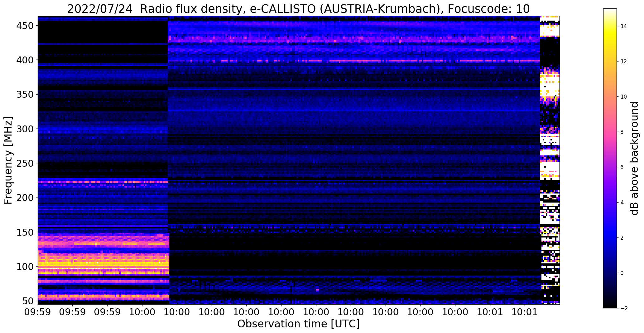Click the 'Observation time [UTC]' axis label

click(x=298, y=324)
